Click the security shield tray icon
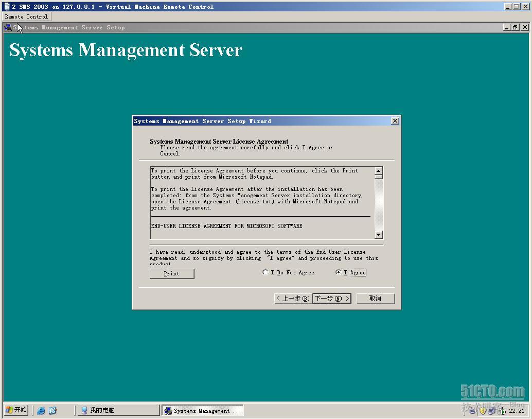Viewport: 532px width, 419px height. pyautogui.click(x=483, y=411)
